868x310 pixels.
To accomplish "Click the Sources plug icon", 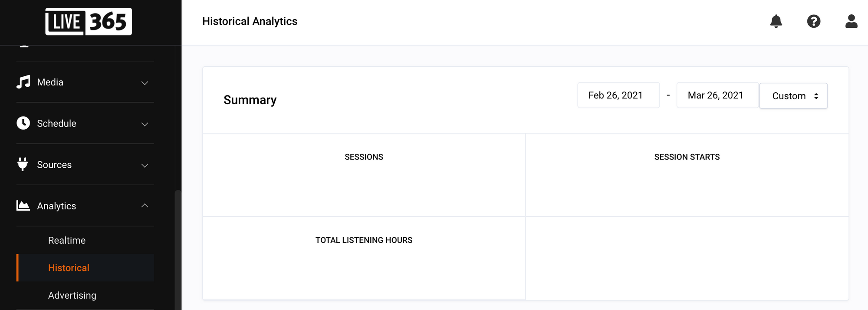I will click(x=23, y=164).
